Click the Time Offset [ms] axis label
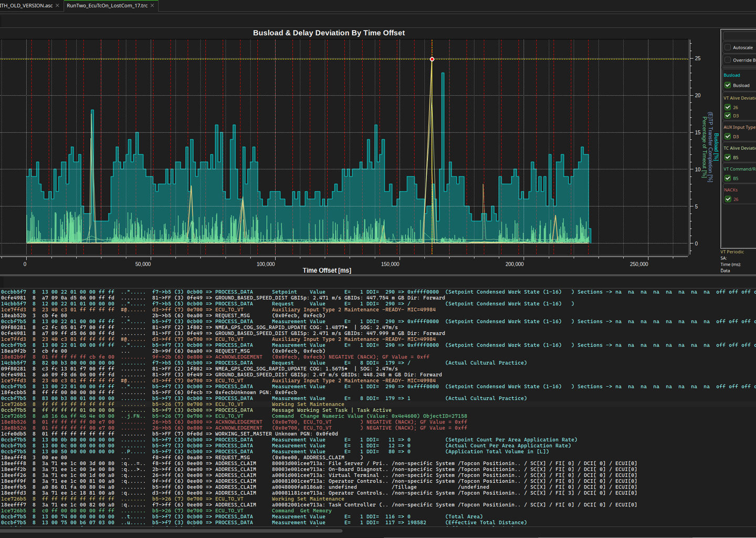 (x=327, y=271)
